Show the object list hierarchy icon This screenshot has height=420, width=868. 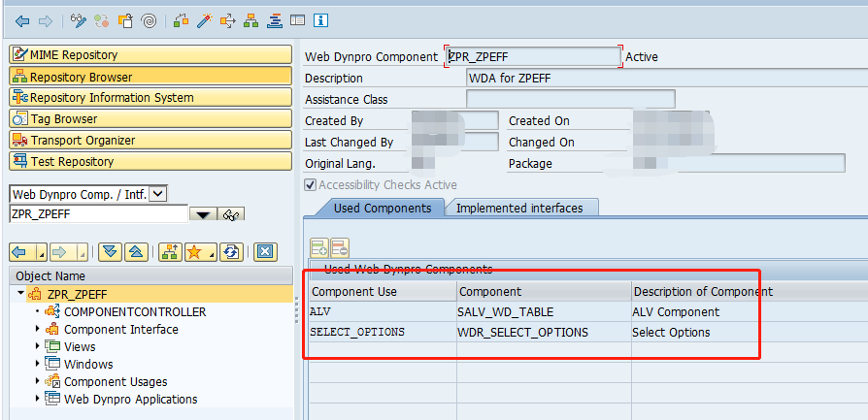(251, 21)
